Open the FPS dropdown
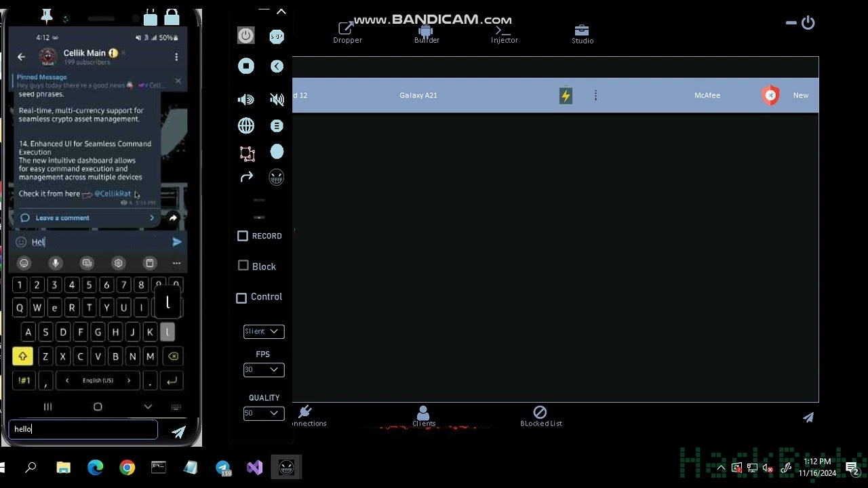This screenshot has height=488, width=868. (x=263, y=369)
